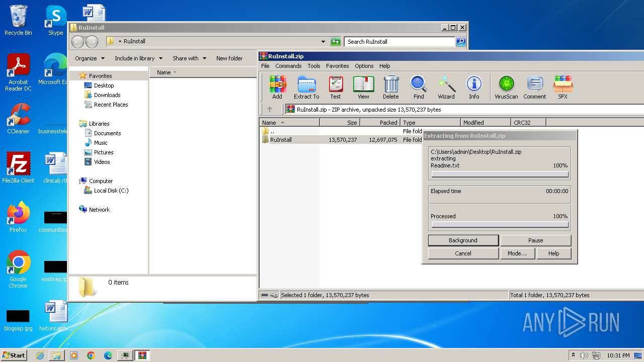Click New folder in Explorer
This screenshot has height=362, width=644.
click(229, 58)
